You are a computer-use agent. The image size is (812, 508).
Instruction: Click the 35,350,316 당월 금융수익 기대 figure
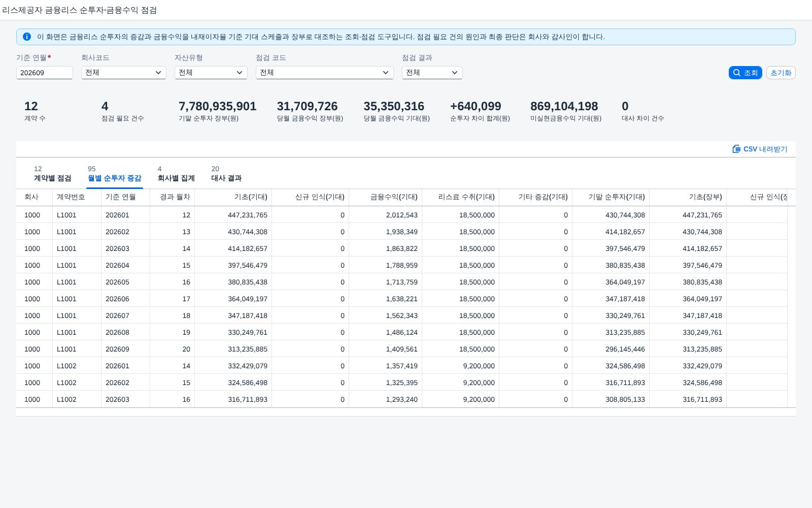(394, 106)
